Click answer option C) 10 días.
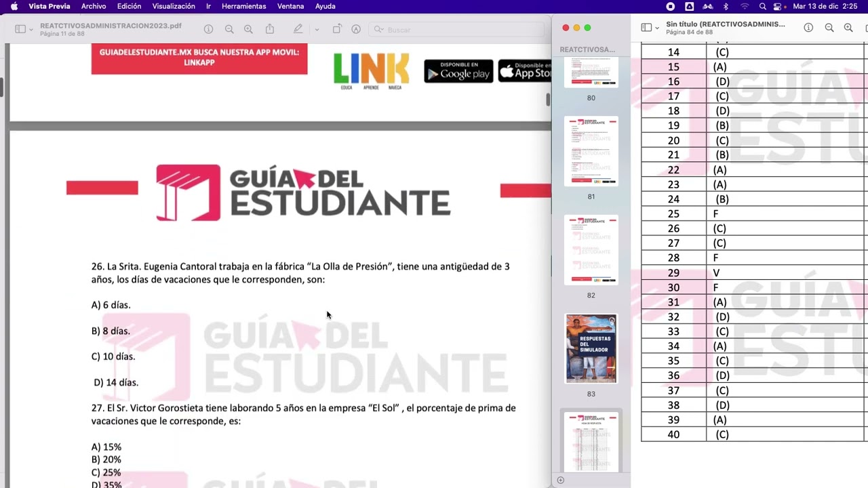 coord(113,357)
